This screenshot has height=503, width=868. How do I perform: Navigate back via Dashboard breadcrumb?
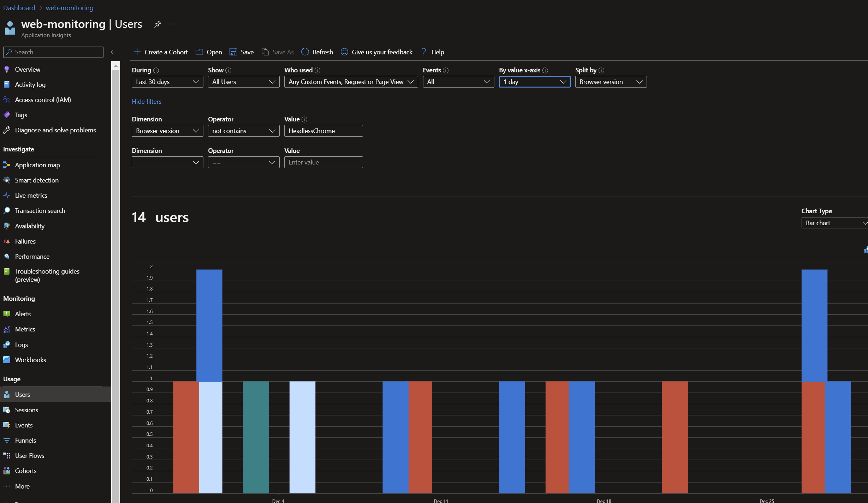19,7
